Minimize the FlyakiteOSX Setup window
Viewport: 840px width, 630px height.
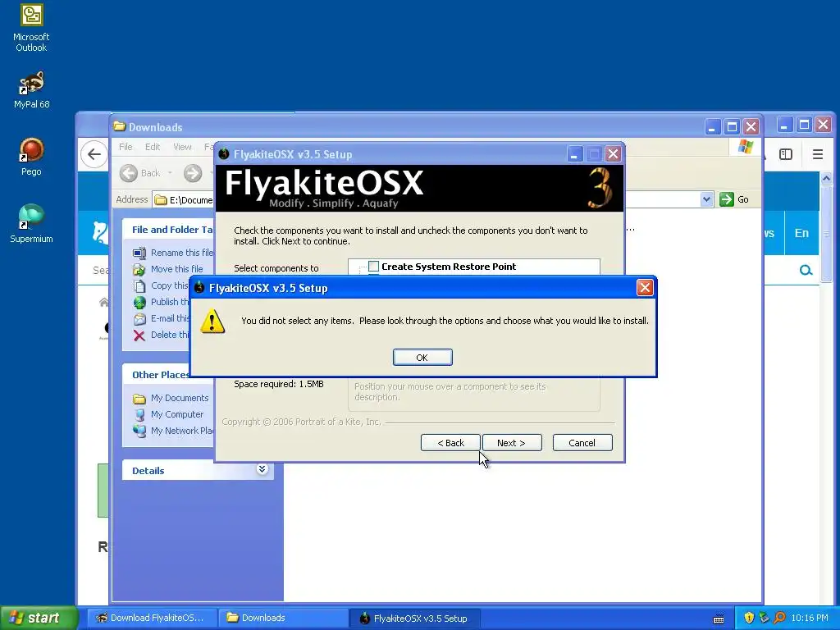click(575, 154)
